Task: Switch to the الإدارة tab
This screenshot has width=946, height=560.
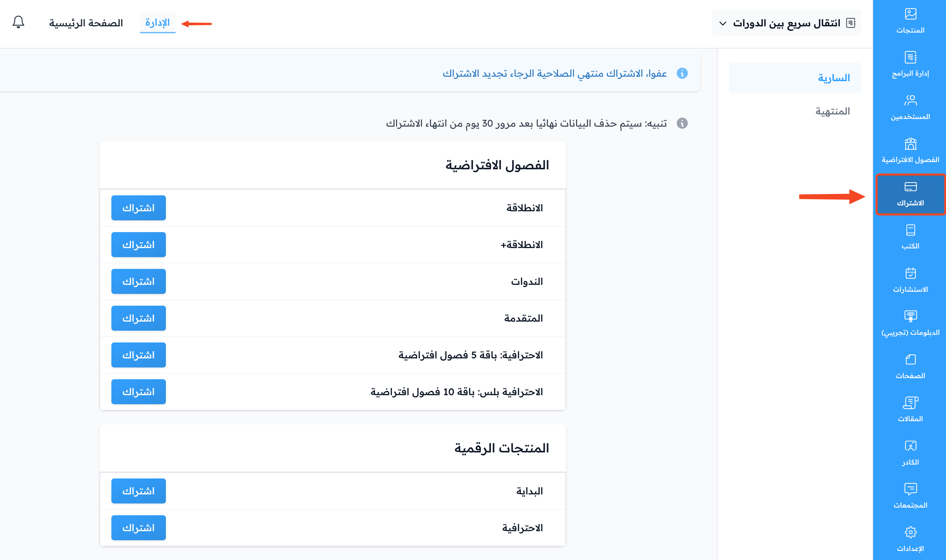Action: pyautogui.click(x=157, y=23)
